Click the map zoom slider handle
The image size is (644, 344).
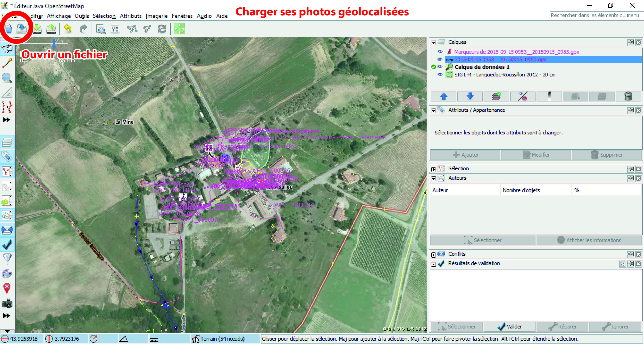click(54, 43)
